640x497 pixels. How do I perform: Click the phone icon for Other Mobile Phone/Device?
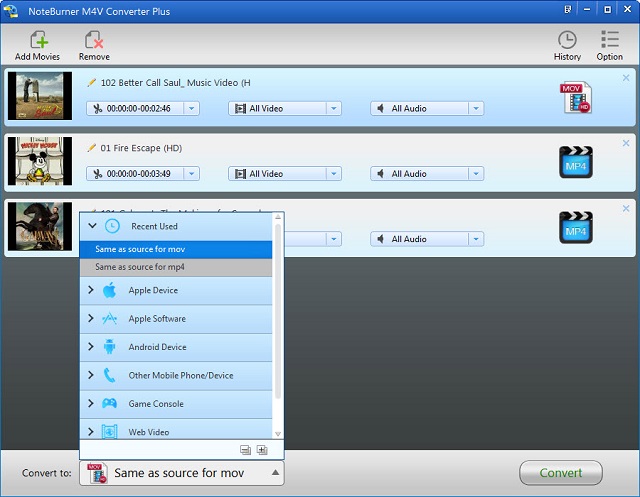[x=109, y=375]
